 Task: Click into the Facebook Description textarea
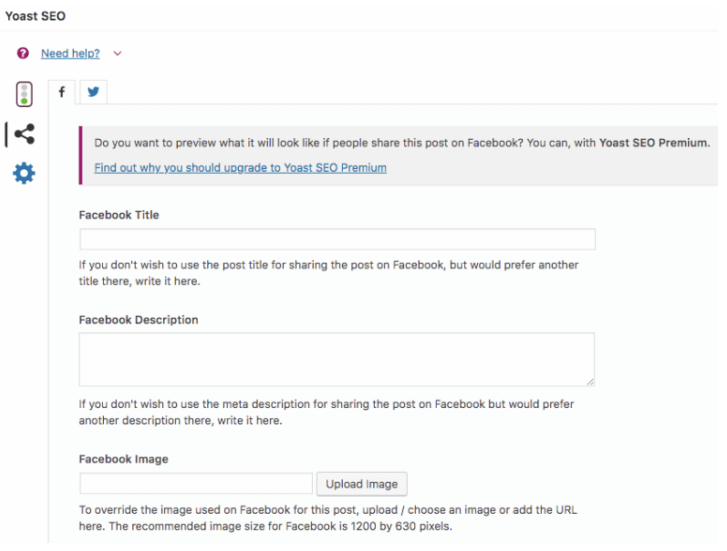click(x=337, y=359)
